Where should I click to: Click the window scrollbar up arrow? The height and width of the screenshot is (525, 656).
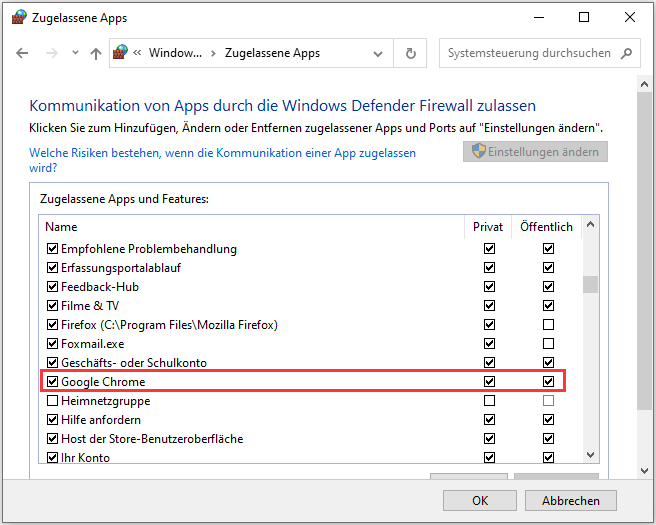coord(644,84)
